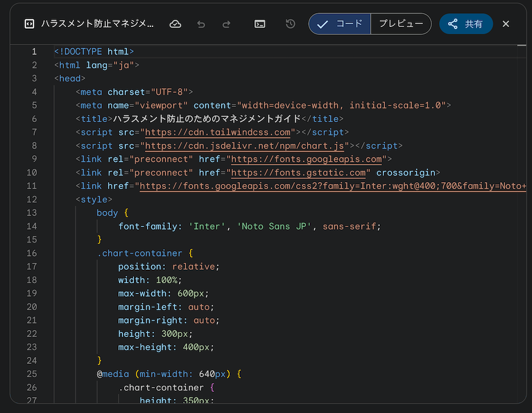Open the cdn.jsdelivr.net chart.js link
The height and width of the screenshot is (413, 532).
click(245, 146)
